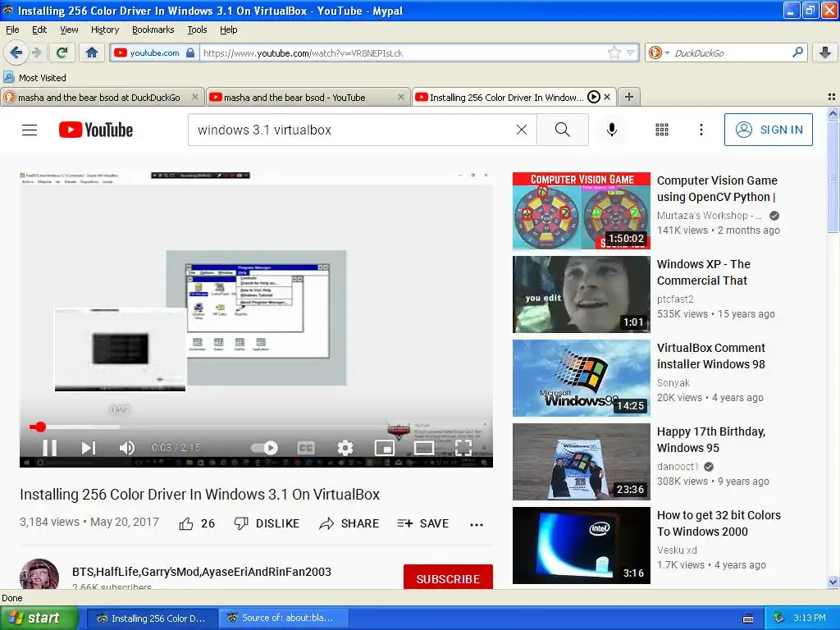This screenshot has height=630, width=840.
Task: Go to the YouTube logo home link
Action: [x=95, y=130]
